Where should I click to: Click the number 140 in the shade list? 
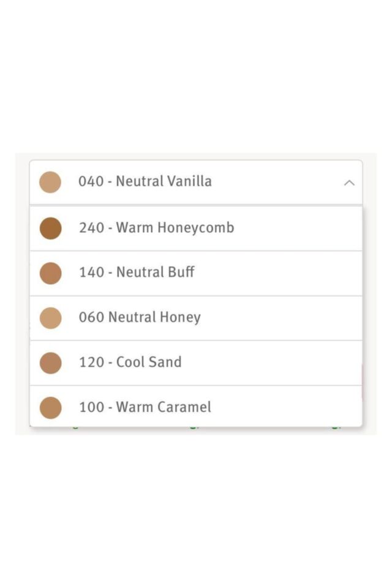click(91, 273)
